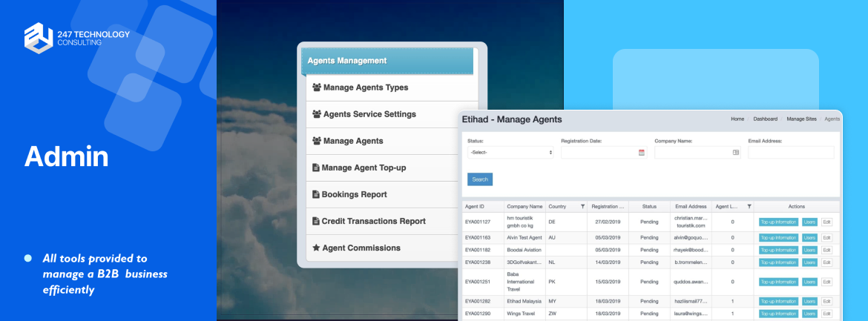This screenshot has height=321, width=868.
Task: Click the Agent L... column filter icon
Action: (x=749, y=206)
